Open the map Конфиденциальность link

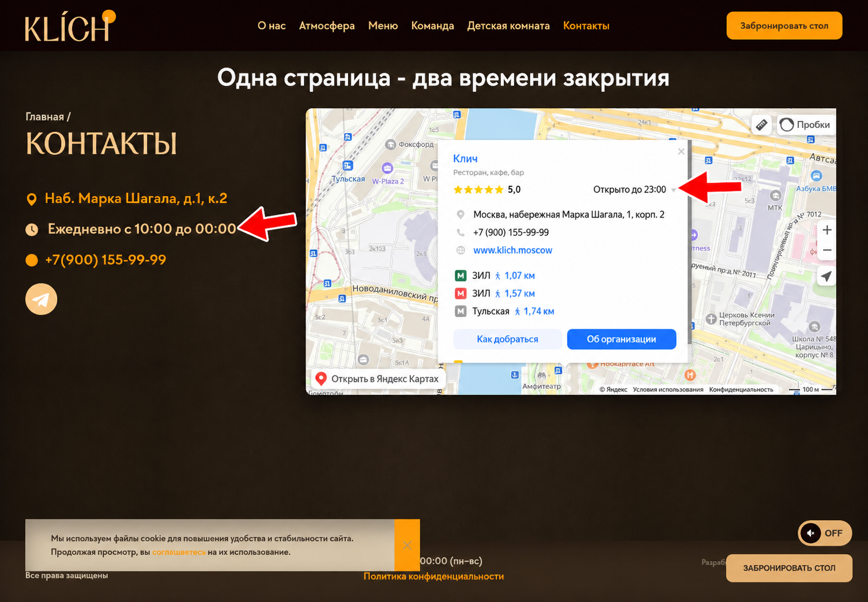(741, 390)
